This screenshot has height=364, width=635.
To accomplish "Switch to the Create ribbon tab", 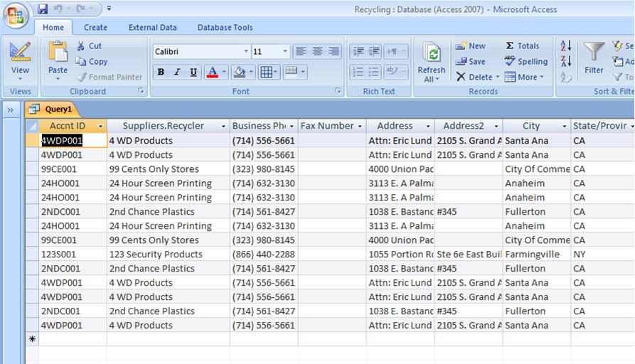I will coord(95,28).
